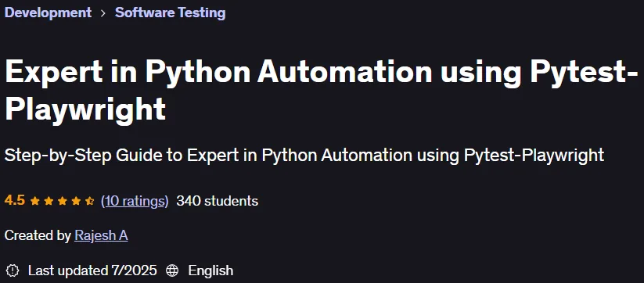Click the Last updated 7/2025 text
644x283 pixels.
tap(92, 270)
